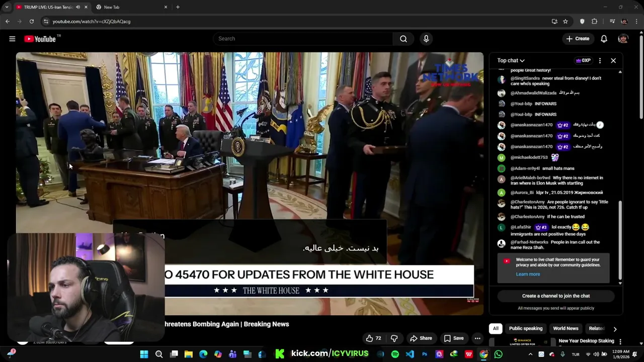View site information icon in address bar
The height and width of the screenshot is (362, 644).
46,21
